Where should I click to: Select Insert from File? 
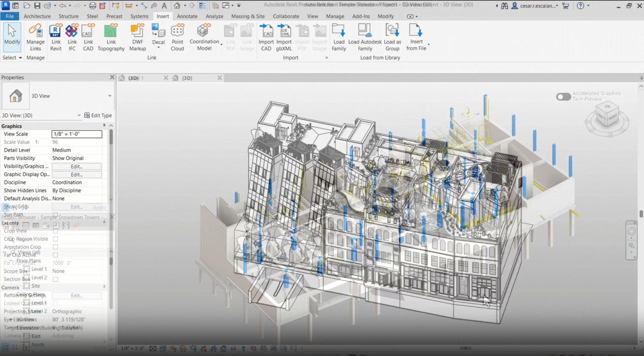click(416, 37)
